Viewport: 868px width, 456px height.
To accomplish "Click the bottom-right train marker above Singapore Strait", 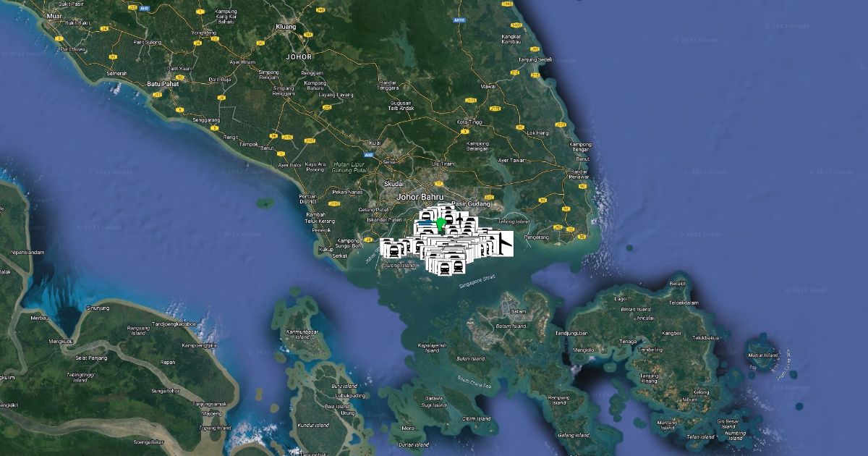I will click(458, 266).
